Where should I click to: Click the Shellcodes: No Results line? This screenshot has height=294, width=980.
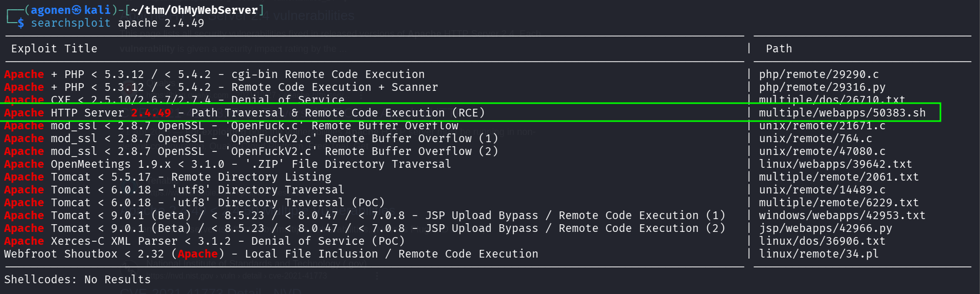point(77,280)
